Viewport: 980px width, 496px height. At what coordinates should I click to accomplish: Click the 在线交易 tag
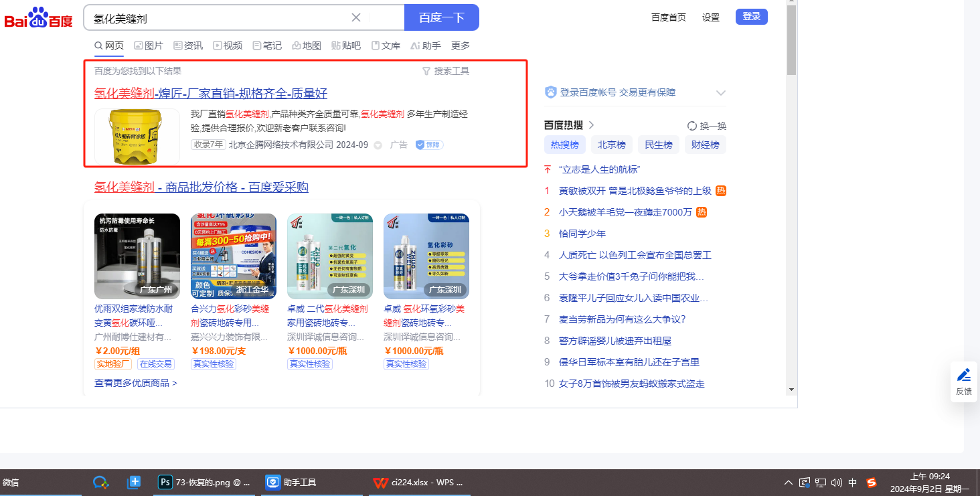pos(155,364)
